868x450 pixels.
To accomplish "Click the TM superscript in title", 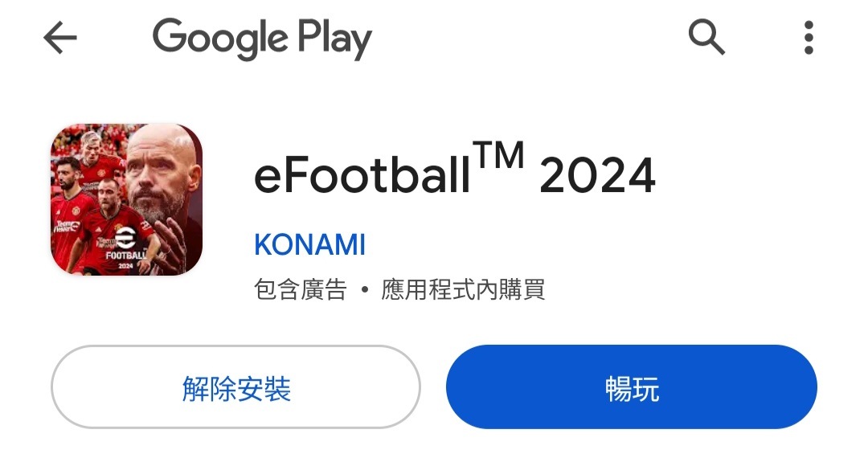I will (x=498, y=154).
